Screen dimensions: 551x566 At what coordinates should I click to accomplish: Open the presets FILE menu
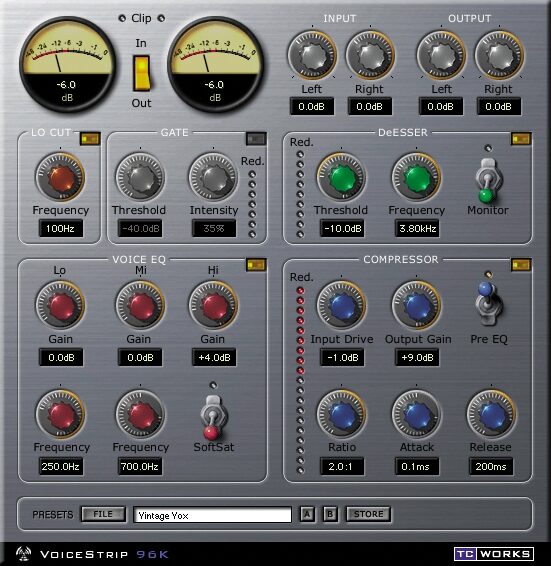click(x=103, y=514)
